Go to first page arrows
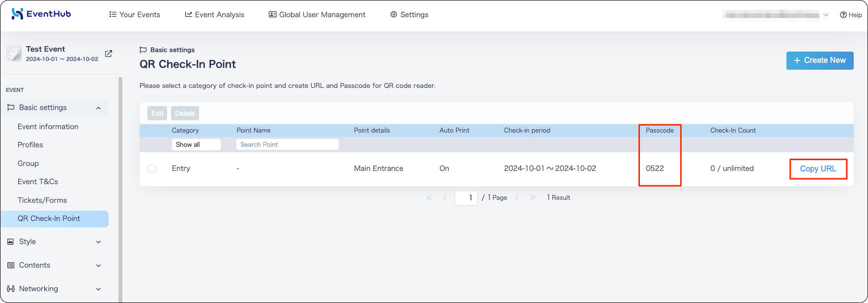 (x=429, y=197)
